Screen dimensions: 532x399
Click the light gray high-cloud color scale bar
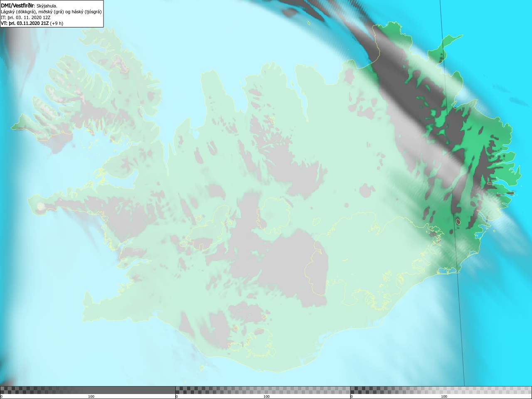click(441, 390)
